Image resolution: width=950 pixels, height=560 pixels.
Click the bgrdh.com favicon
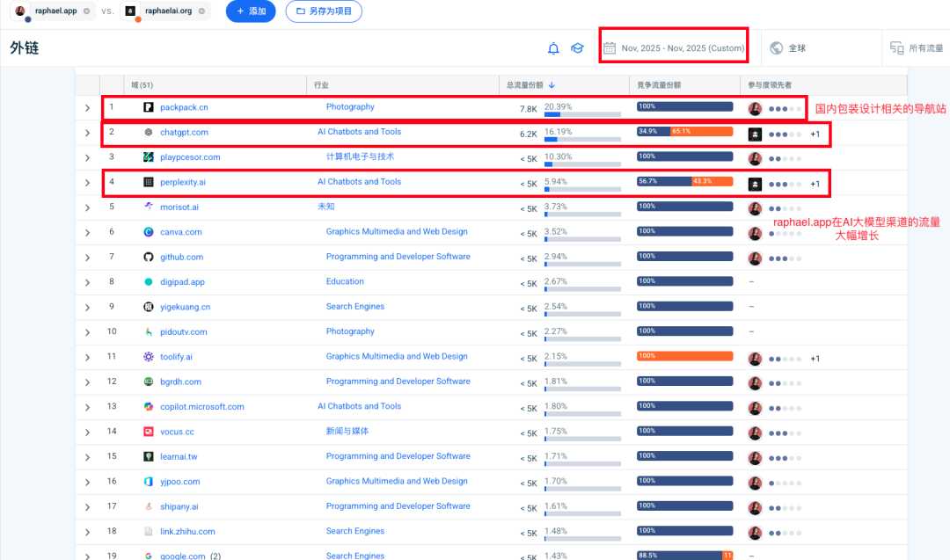(149, 382)
